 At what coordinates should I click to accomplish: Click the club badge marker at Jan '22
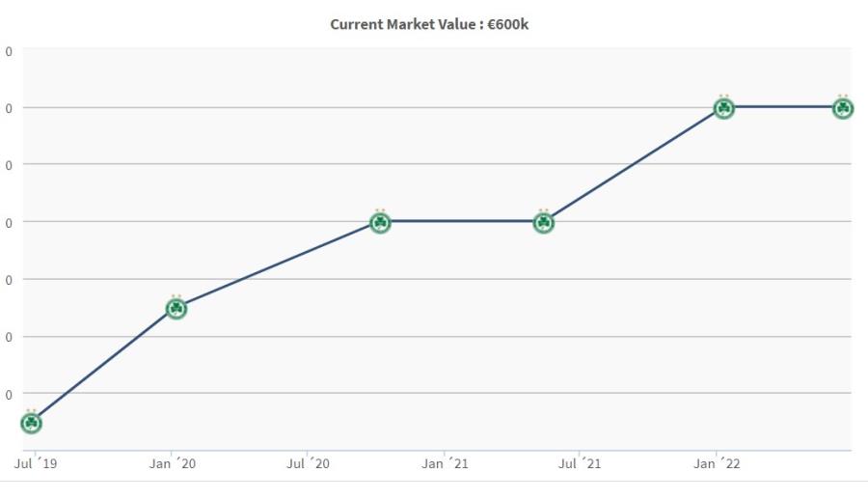724,108
